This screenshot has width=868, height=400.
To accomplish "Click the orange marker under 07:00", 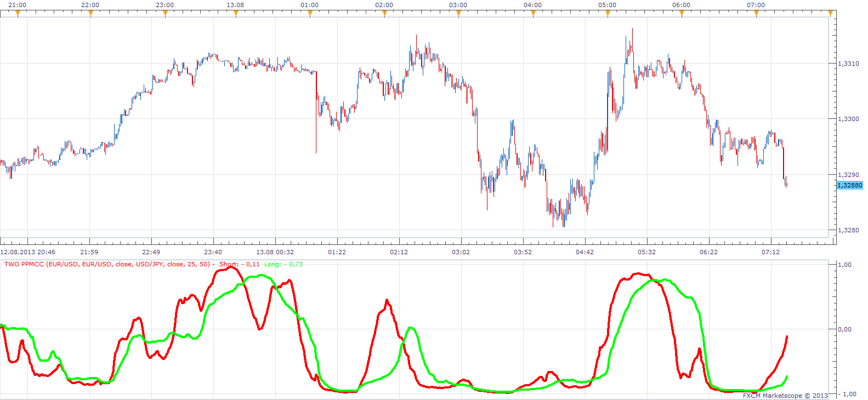I will [756, 14].
